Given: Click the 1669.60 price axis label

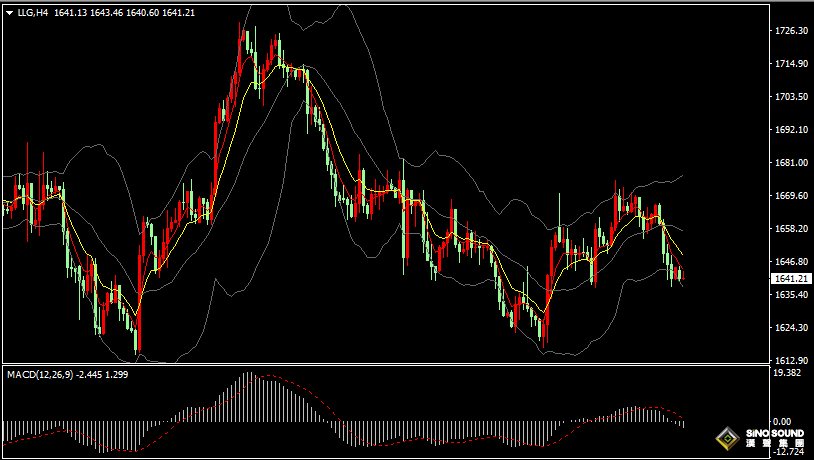Looking at the screenshot, I should (x=791, y=196).
